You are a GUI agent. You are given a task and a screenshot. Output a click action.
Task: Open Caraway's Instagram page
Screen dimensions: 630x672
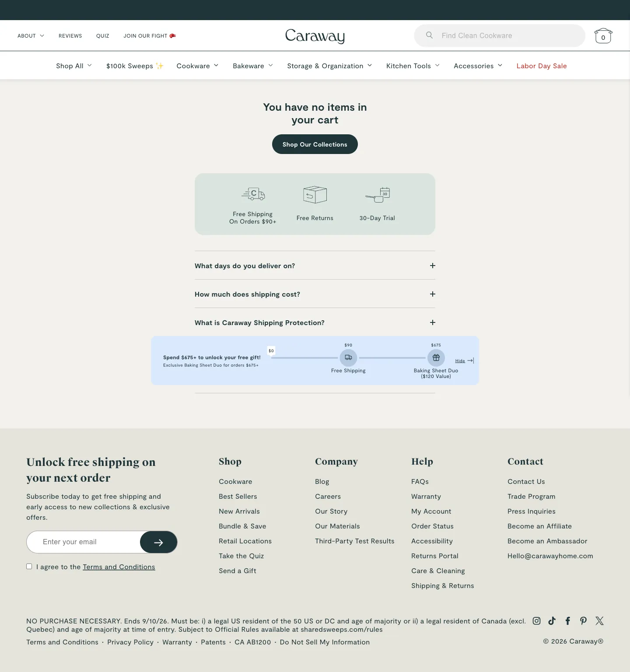coord(536,621)
